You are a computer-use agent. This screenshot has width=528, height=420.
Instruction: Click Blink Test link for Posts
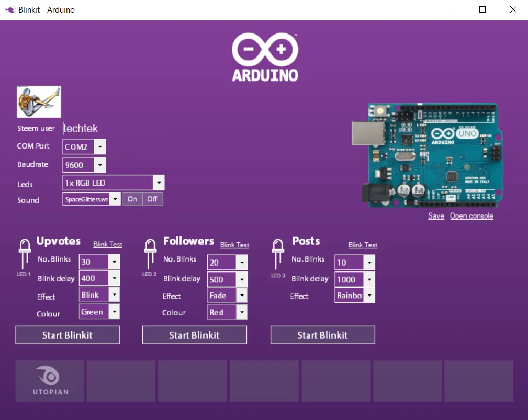[x=363, y=245]
